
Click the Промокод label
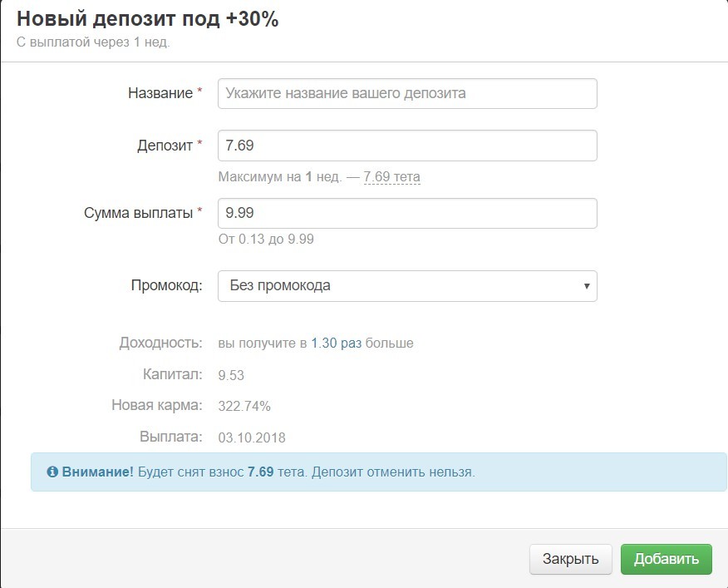(x=166, y=285)
